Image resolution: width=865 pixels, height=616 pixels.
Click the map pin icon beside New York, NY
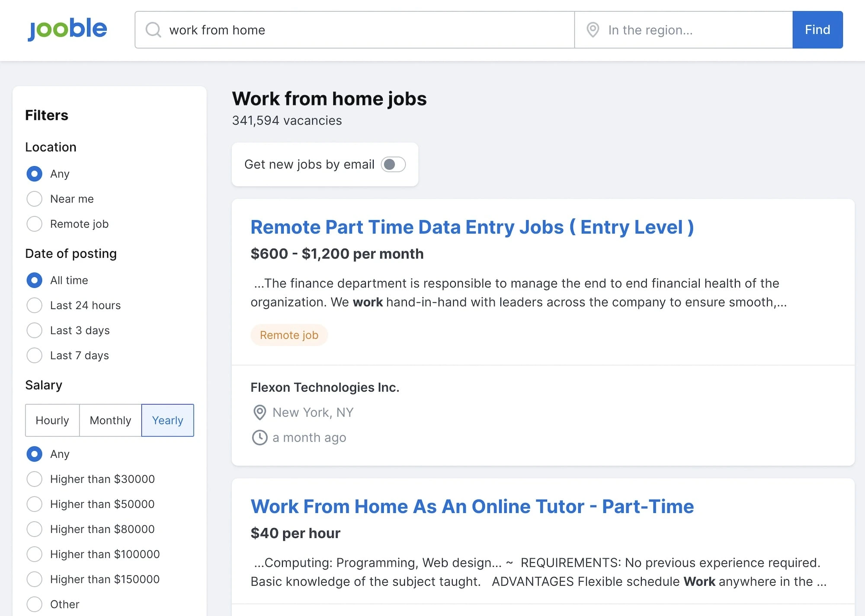pos(259,413)
